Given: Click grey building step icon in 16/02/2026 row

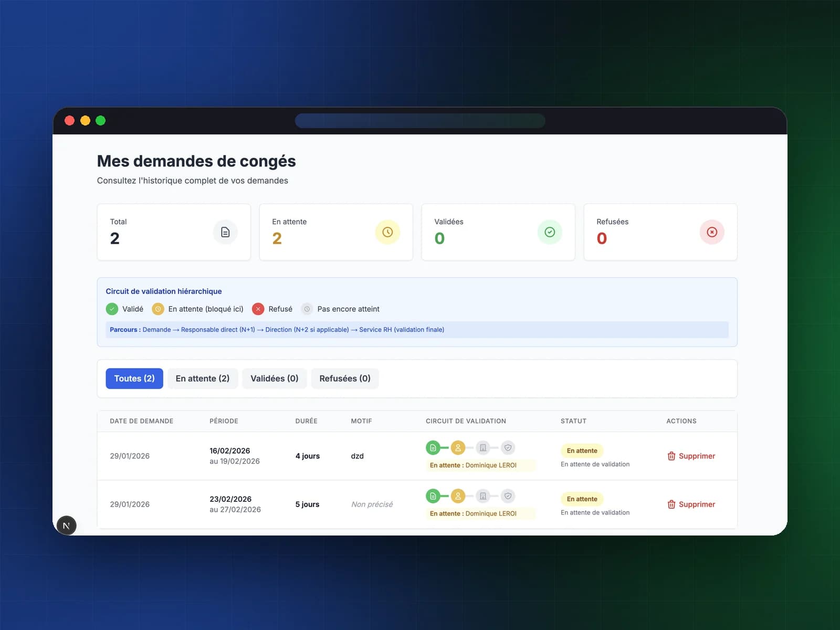Looking at the screenshot, I should [483, 448].
